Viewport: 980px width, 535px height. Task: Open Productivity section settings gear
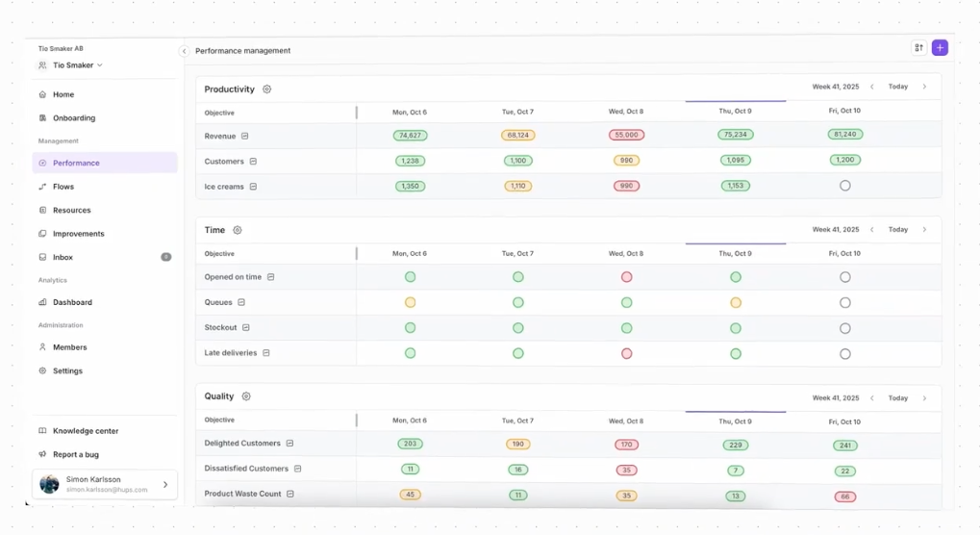(267, 89)
